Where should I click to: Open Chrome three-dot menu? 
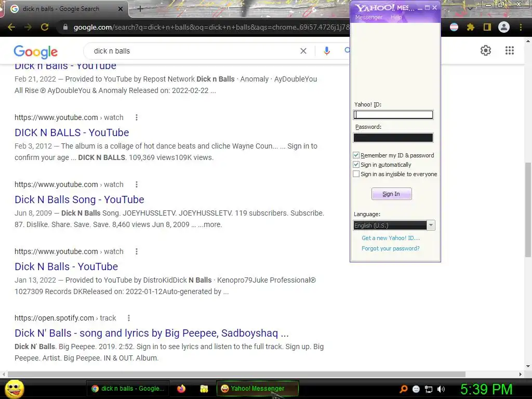pos(521,27)
